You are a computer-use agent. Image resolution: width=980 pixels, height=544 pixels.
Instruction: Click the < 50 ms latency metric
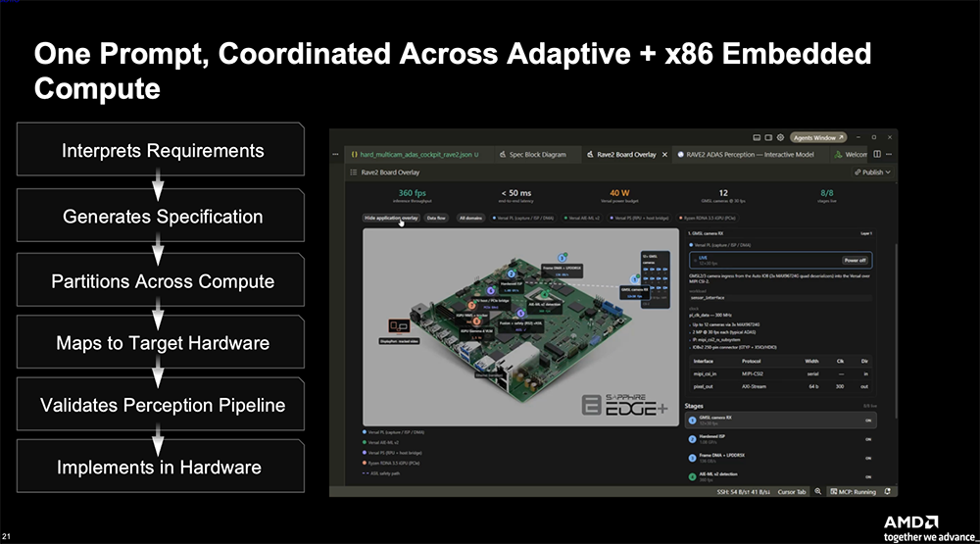pyautogui.click(x=515, y=196)
